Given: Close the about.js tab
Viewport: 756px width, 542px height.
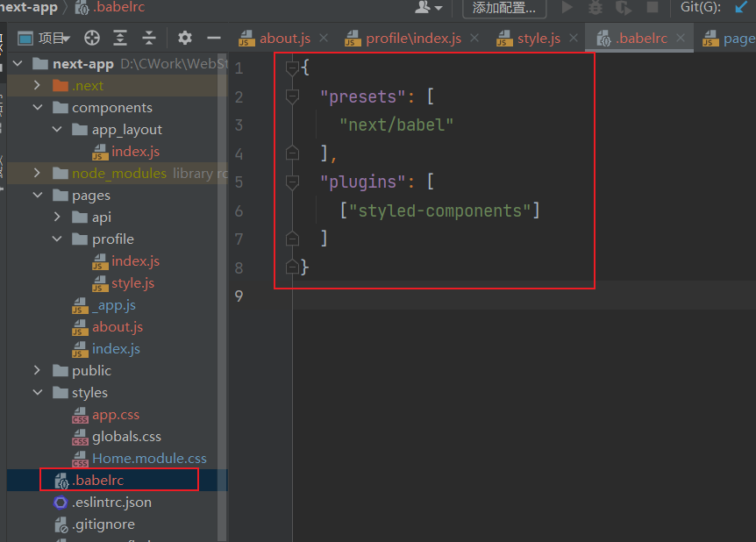Looking at the screenshot, I should click(x=324, y=38).
